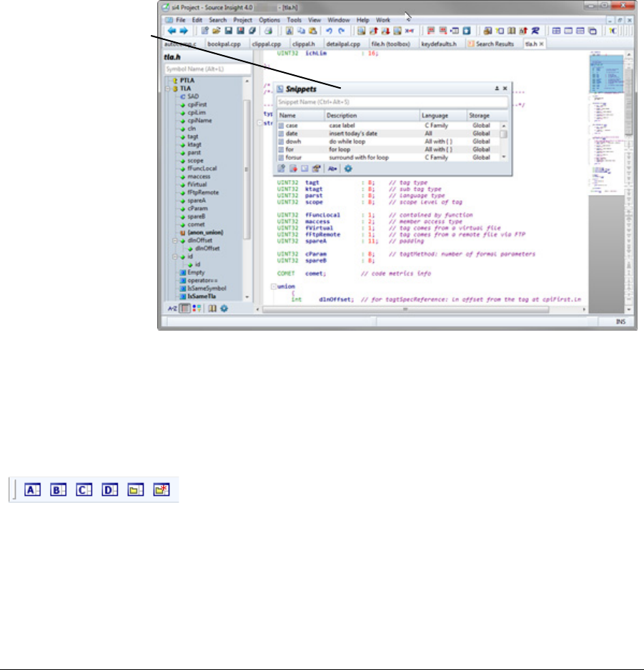The height and width of the screenshot is (670, 644).
Task: Click in the Snippet Name input field
Action: coord(392,102)
